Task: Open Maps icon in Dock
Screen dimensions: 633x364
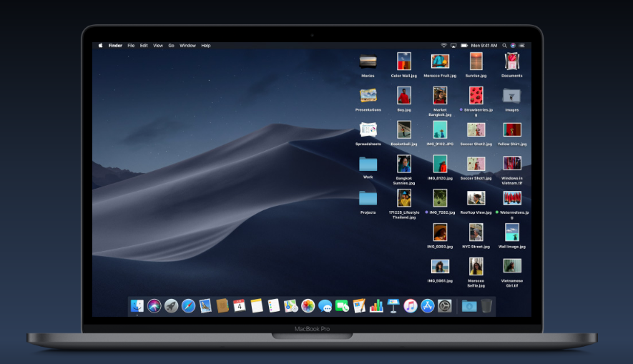Action: pos(290,306)
